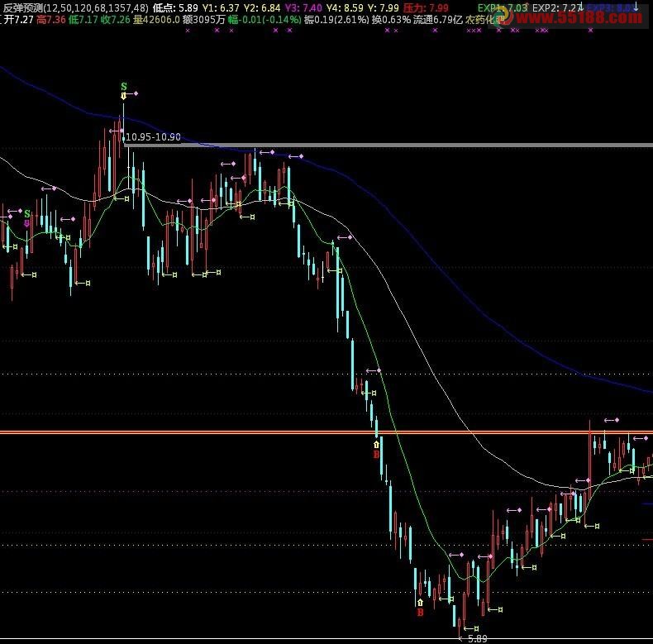Click the red B buy marker below orange line
The height and width of the screenshot is (644, 653).
376,455
